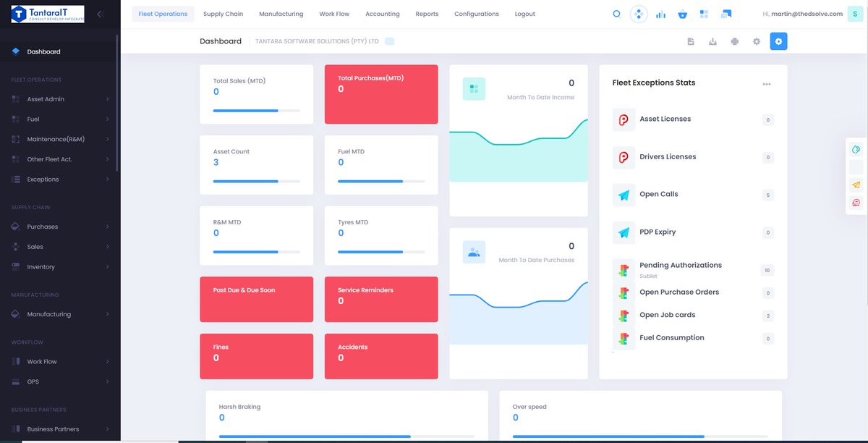The width and height of the screenshot is (868, 443).
Task: Collapse the sidebar with the left chevron
Action: tap(99, 13)
